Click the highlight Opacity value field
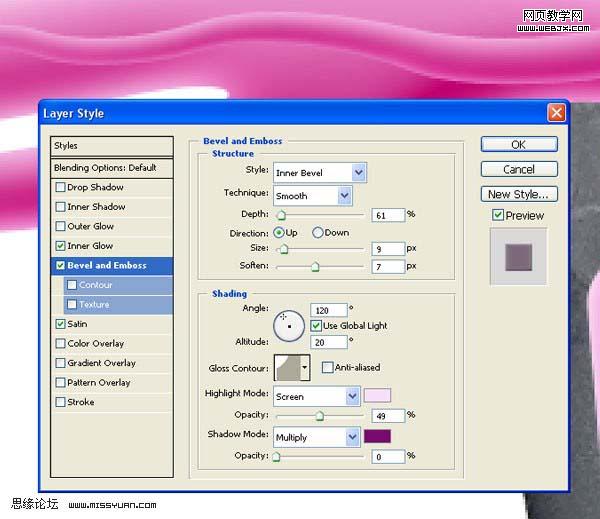This screenshot has width=600, height=519. tap(388, 416)
